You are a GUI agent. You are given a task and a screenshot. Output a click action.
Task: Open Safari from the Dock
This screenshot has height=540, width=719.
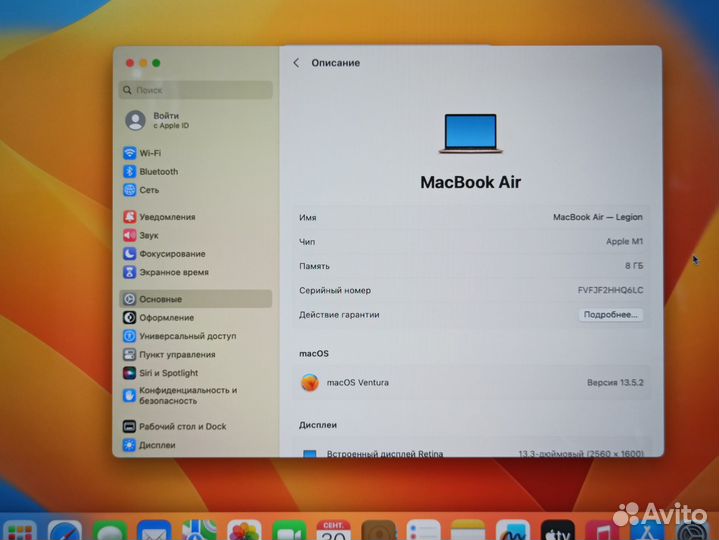65,531
